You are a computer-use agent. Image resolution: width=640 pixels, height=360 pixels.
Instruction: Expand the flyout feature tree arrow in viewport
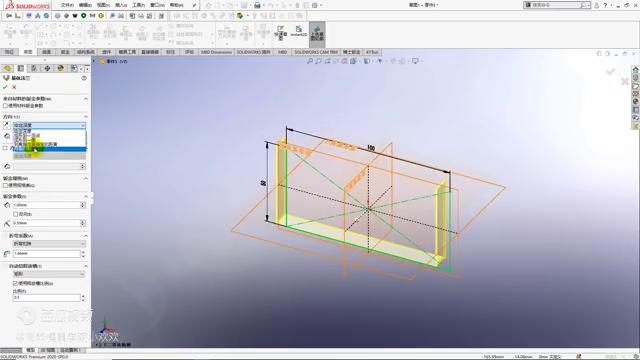point(94,61)
